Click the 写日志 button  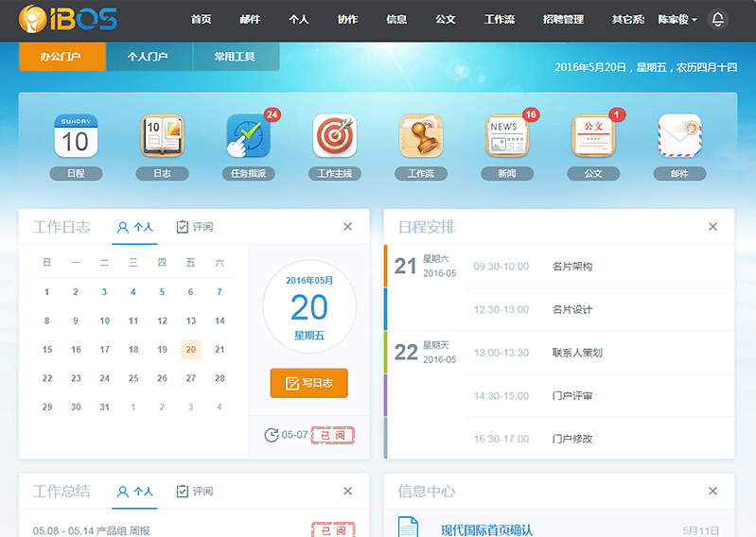tap(309, 383)
